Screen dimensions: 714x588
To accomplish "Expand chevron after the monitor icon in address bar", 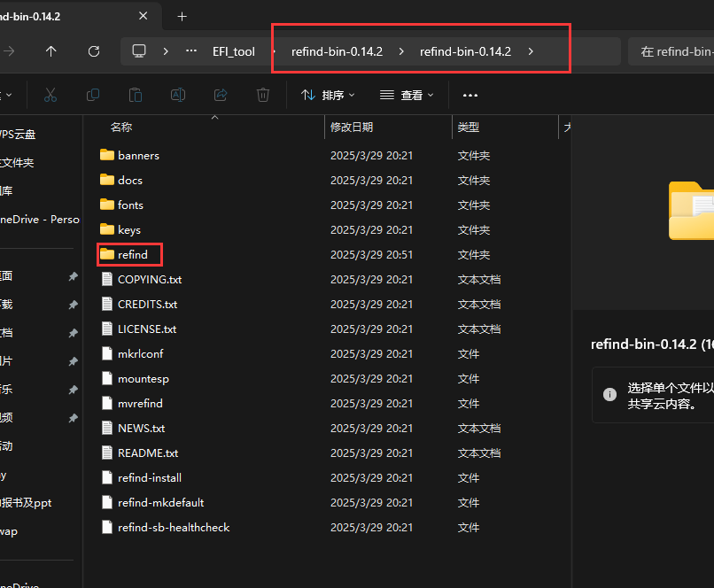I will [166, 51].
